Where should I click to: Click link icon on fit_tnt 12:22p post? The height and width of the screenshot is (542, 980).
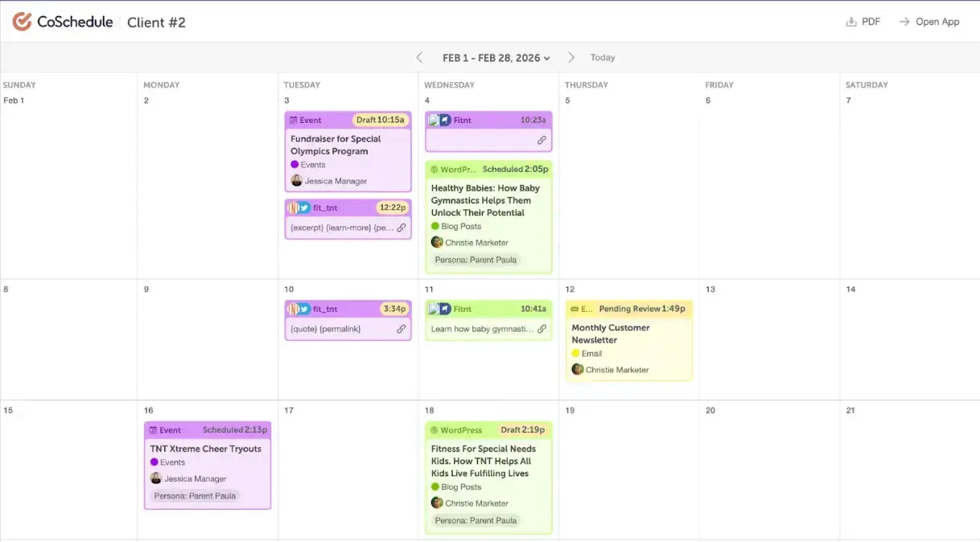[x=401, y=228]
